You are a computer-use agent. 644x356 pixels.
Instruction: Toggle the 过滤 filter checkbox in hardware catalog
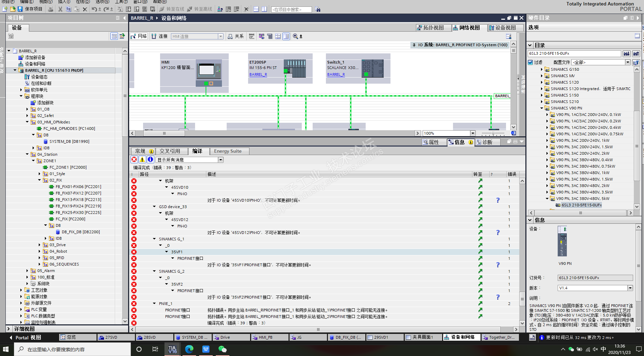tap(530, 62)
